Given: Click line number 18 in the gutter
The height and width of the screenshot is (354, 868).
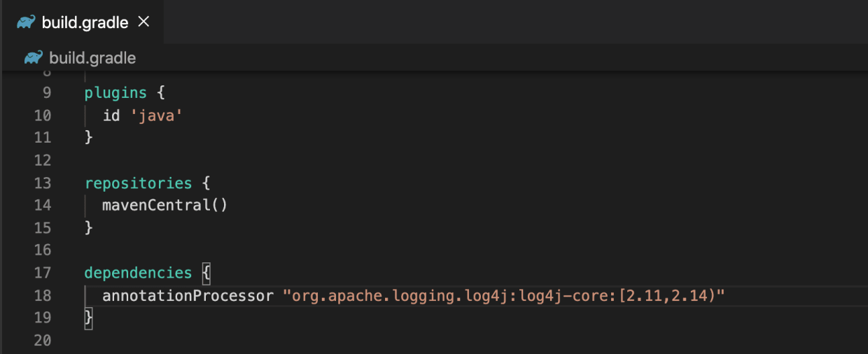Looking at the screenshot, I should click(42, 295).
